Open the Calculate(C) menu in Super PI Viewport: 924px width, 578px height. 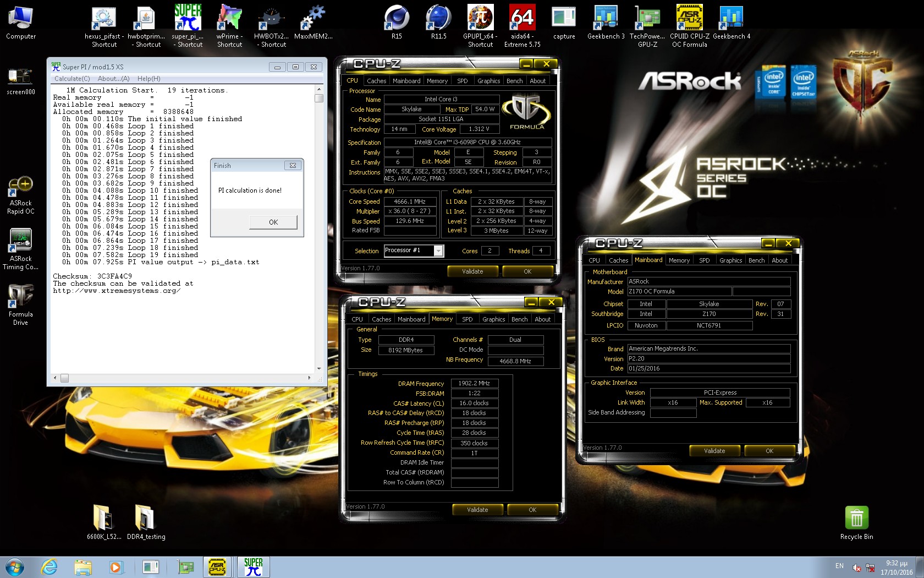point(72,79)
